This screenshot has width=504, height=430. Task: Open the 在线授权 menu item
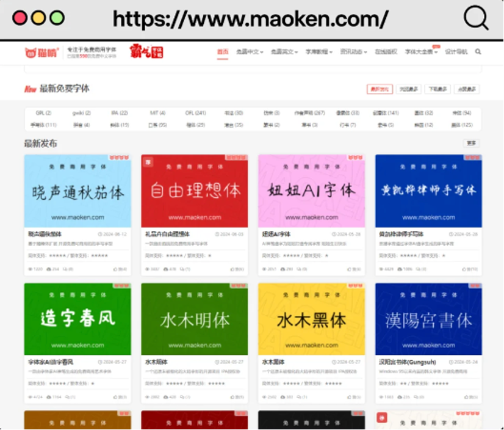[386, 51]
